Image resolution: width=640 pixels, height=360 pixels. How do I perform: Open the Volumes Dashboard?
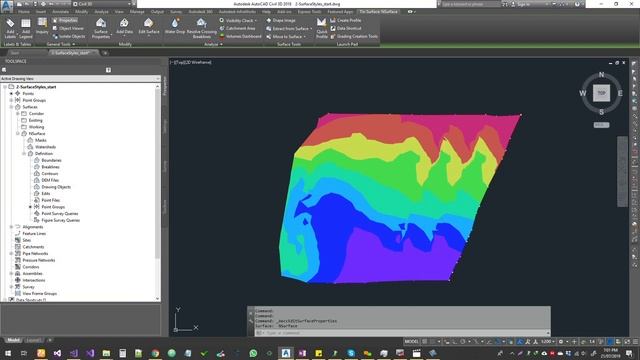[x=240, y=36]
